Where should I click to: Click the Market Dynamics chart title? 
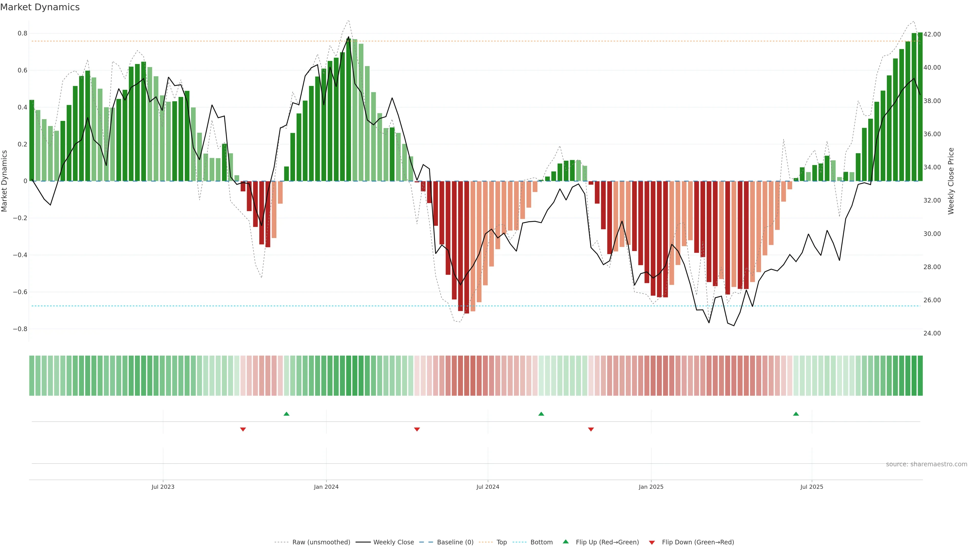[40, 7]
